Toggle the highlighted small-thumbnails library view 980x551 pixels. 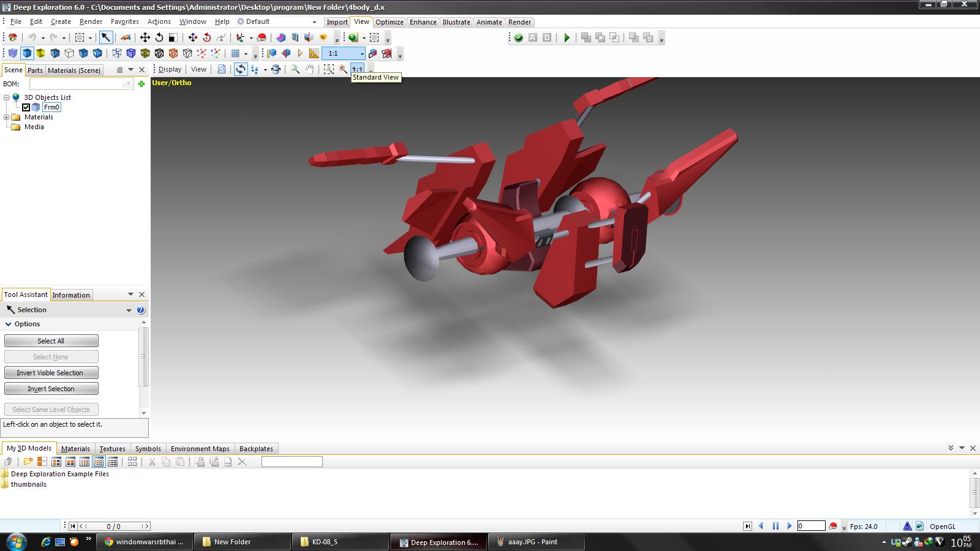click(99, 462)
